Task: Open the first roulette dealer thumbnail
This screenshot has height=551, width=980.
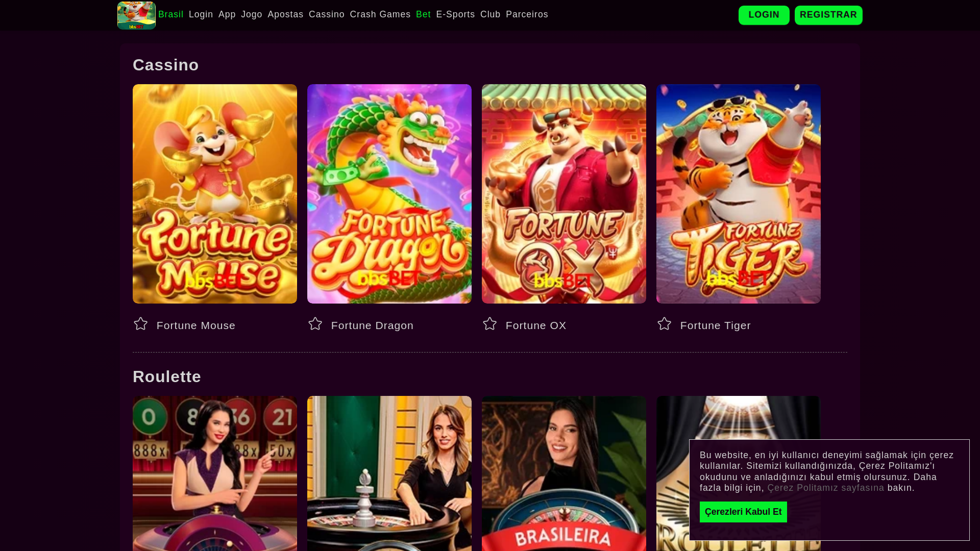Action: [x=215, y=473]
